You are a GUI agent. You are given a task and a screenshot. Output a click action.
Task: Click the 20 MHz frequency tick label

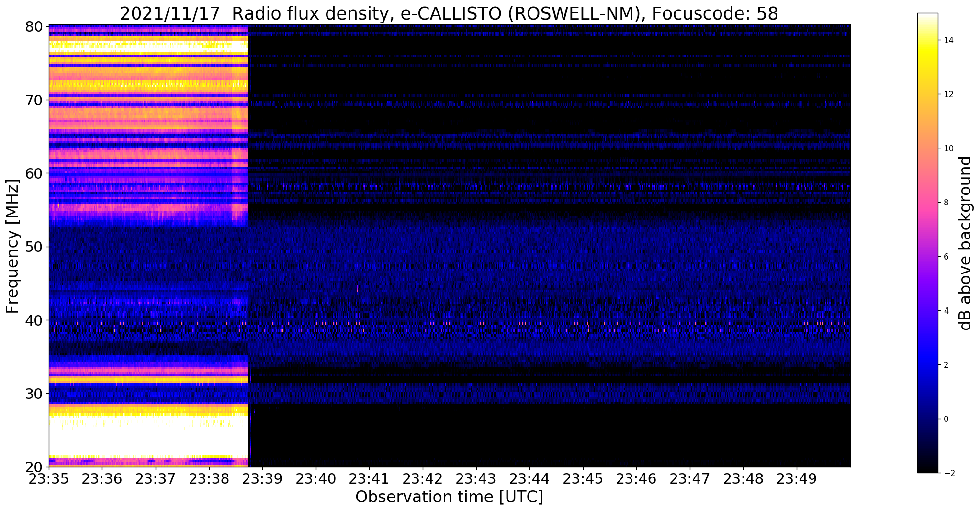click(x=34, y=467)
